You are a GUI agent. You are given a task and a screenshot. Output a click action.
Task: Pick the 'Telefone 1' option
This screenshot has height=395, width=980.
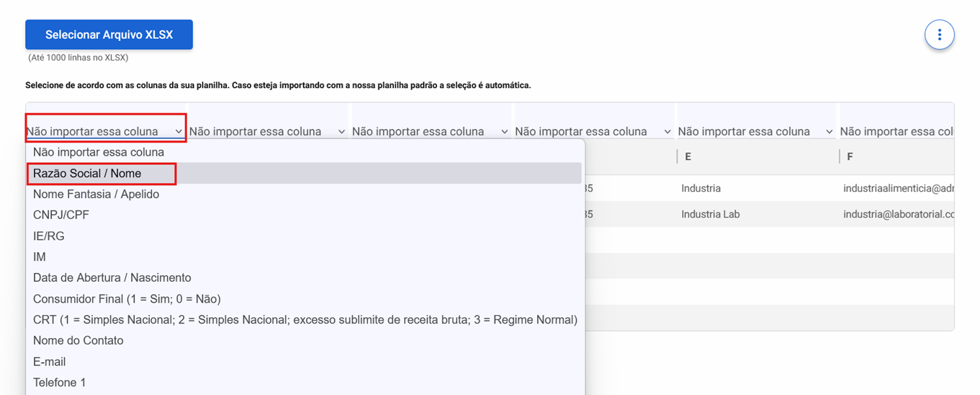click(x=305, y=382)
